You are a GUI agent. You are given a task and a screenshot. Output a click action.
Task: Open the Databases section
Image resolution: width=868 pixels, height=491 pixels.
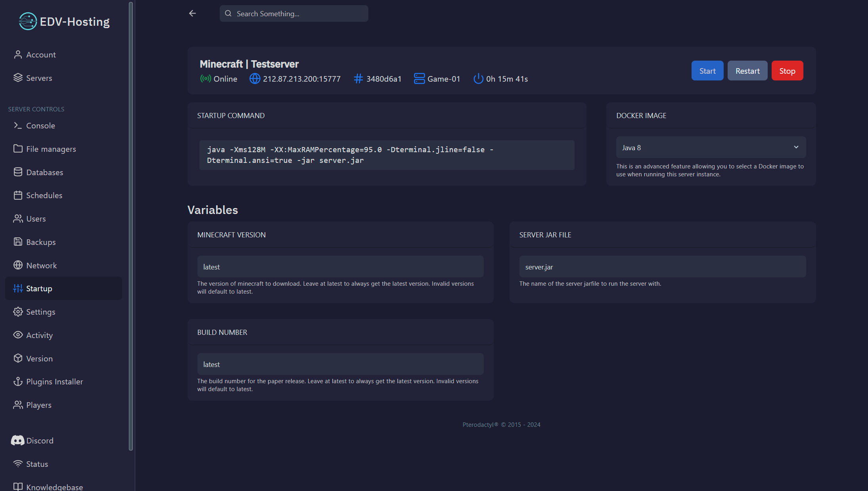coord(44,172)
